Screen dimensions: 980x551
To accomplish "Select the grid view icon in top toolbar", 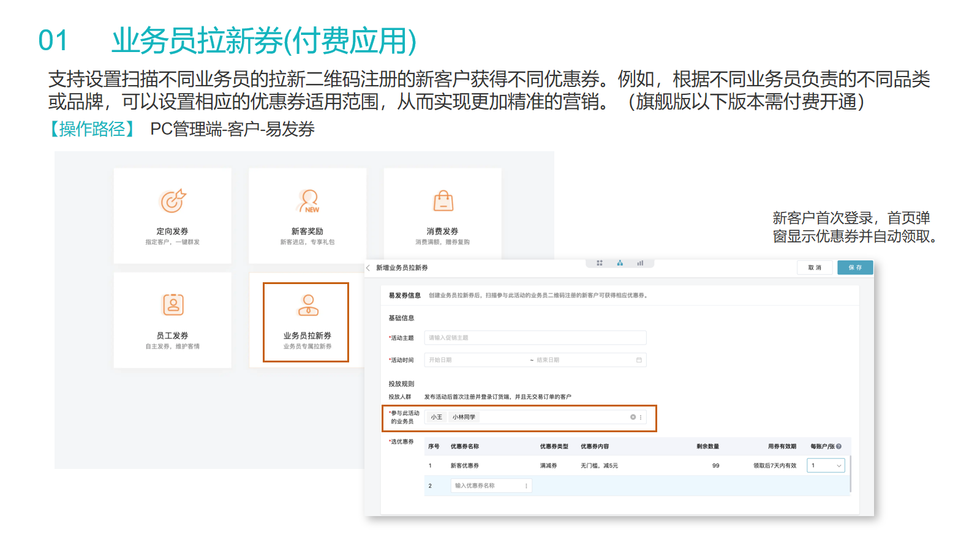I will click(x=600, y=263).
